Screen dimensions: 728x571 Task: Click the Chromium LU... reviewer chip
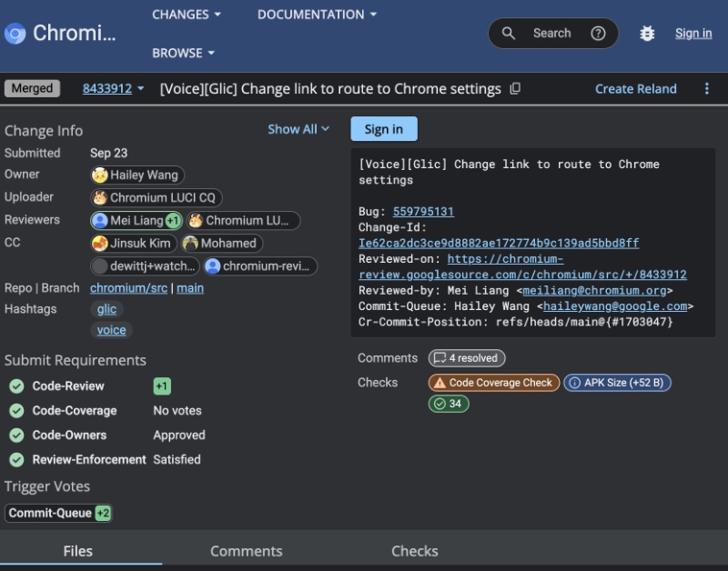(243, 220)
